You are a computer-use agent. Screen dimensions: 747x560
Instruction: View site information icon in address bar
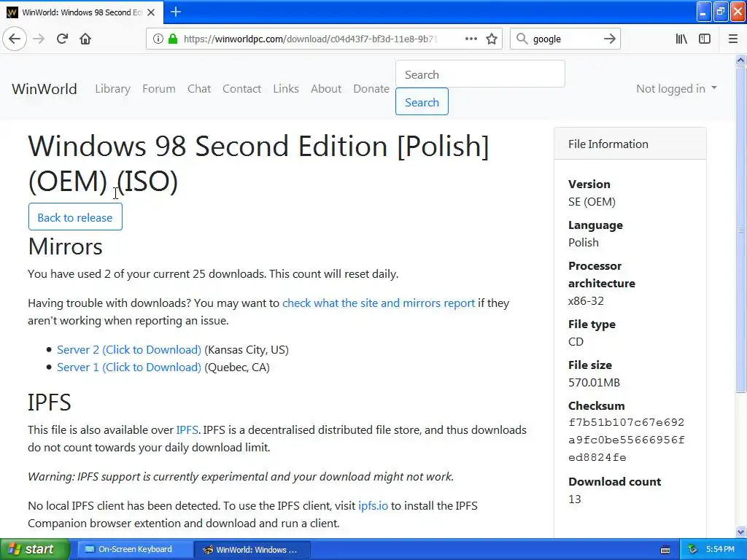[x=158, y=39]
